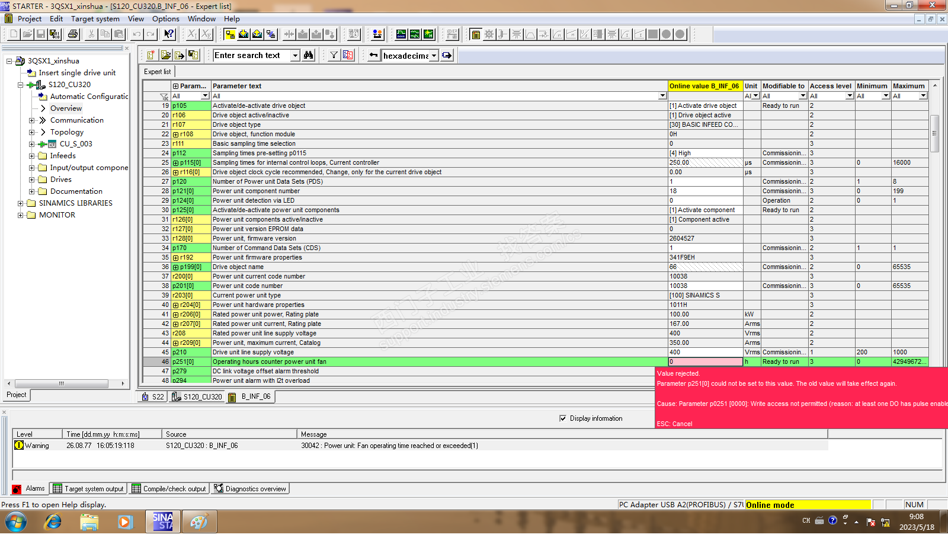Click the Enter search text field

(252, 55)
